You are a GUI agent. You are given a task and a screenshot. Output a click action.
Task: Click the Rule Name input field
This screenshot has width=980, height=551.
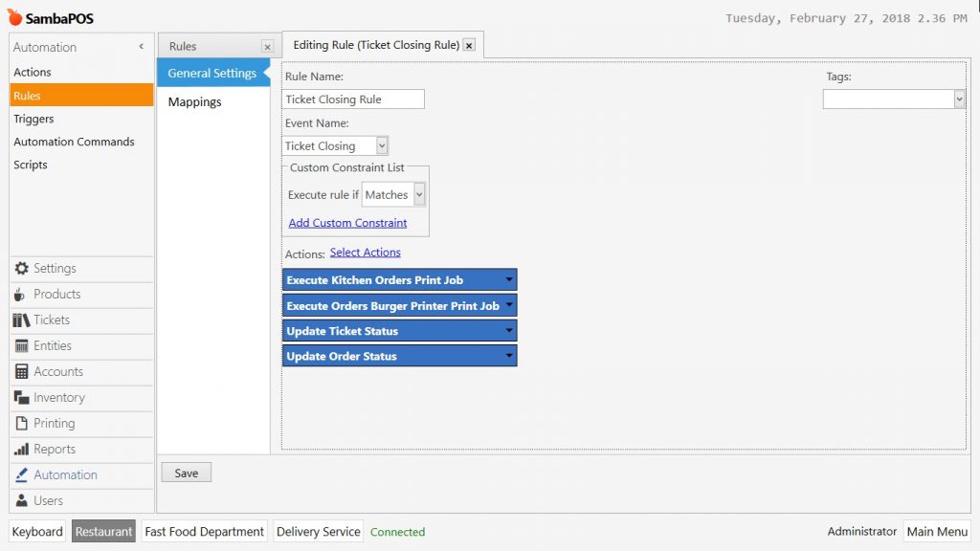353,99
